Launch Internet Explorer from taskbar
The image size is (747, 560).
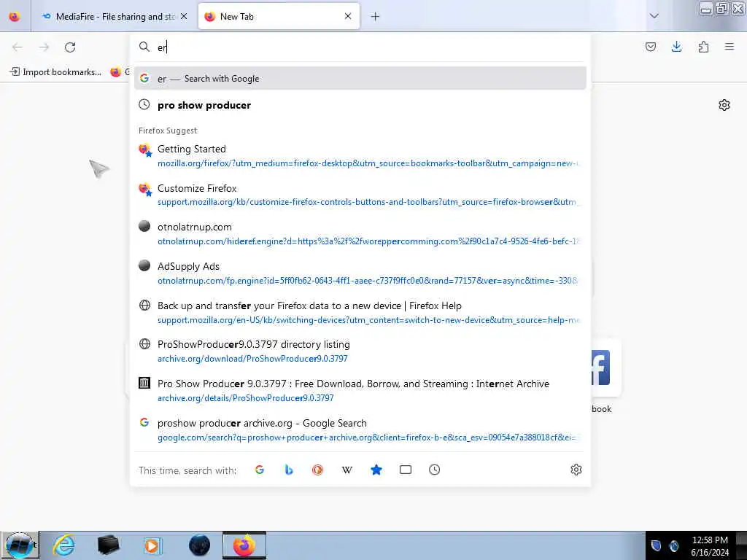(x=63, y=545)
